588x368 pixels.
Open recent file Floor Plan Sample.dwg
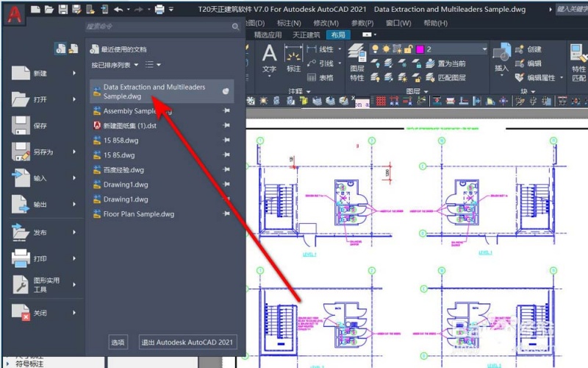click(134, 214)
